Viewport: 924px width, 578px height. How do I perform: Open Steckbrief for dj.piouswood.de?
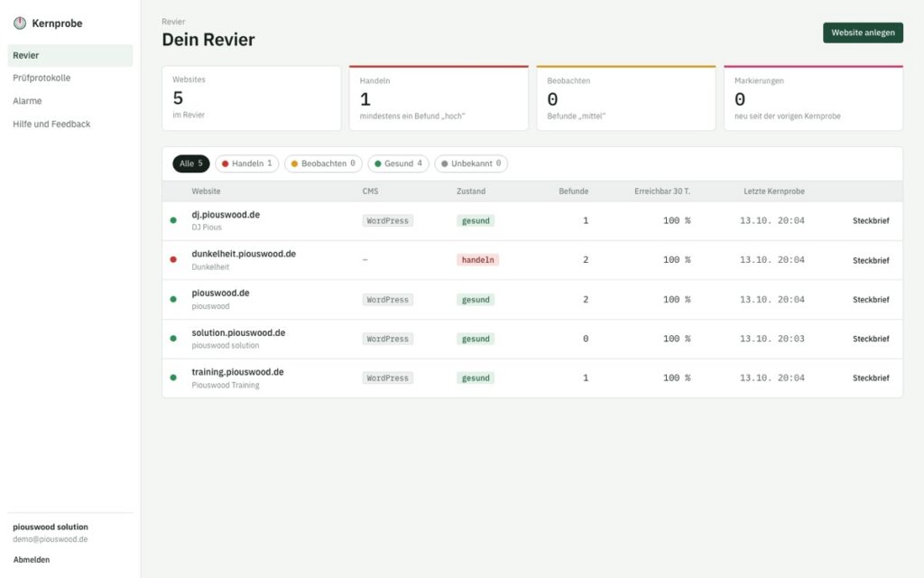tap(871, 220)
